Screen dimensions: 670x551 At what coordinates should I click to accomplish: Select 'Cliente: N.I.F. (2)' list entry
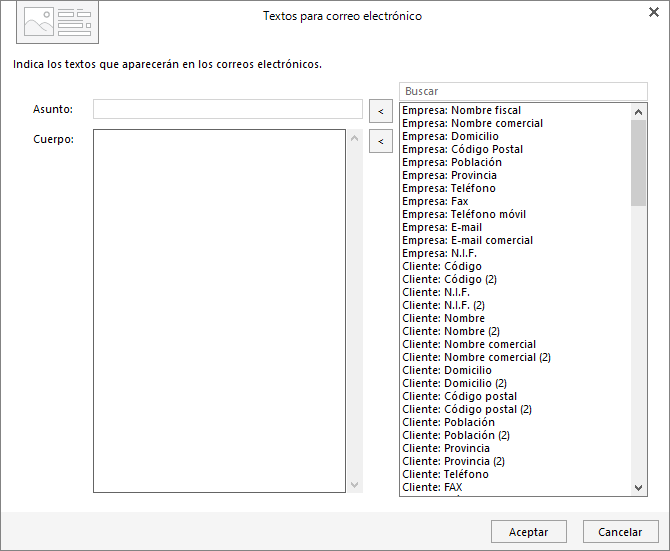[516, 305]
